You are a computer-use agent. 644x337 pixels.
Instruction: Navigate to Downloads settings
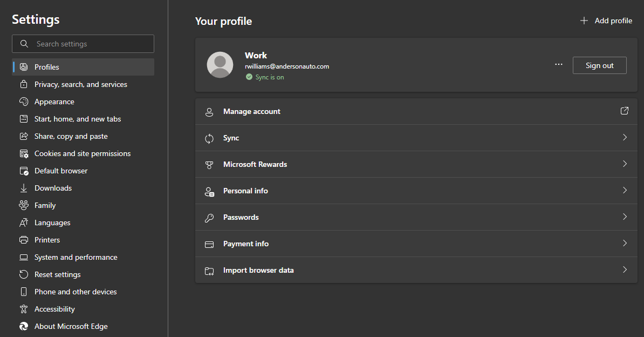[84, 188]
